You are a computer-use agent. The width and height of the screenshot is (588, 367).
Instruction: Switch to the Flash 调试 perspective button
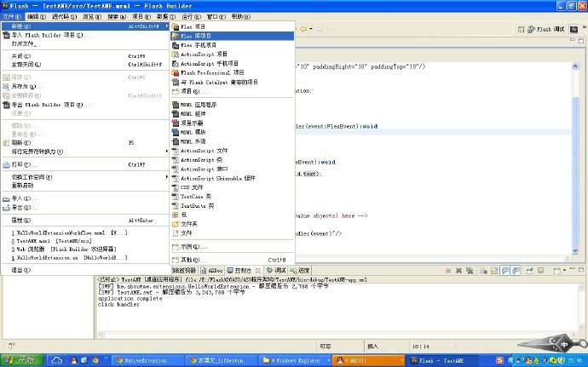(545, 29)
